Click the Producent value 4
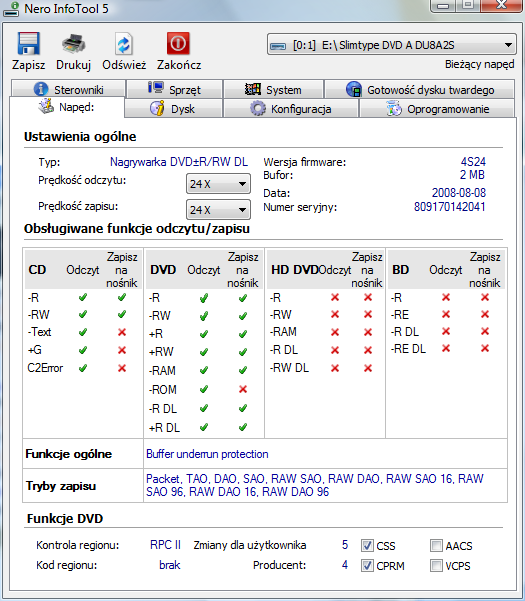 [345, 565]
